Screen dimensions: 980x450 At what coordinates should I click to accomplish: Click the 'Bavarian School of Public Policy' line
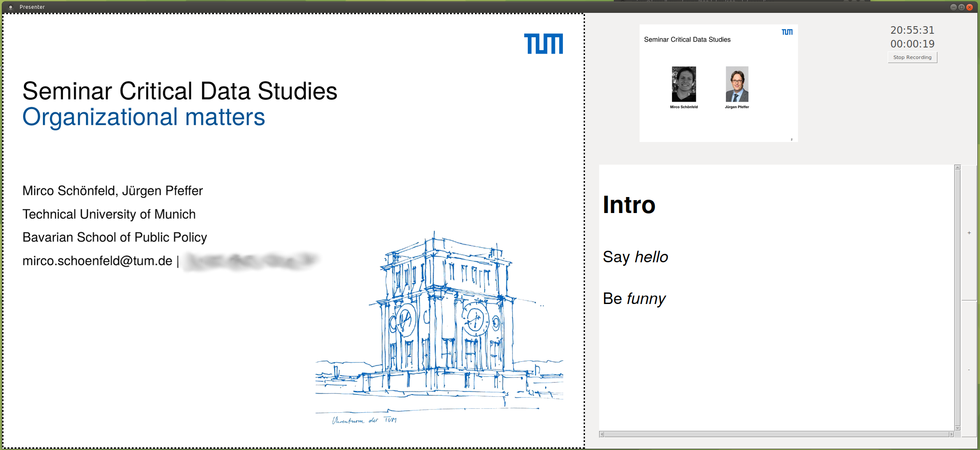[x=115, y=237]
